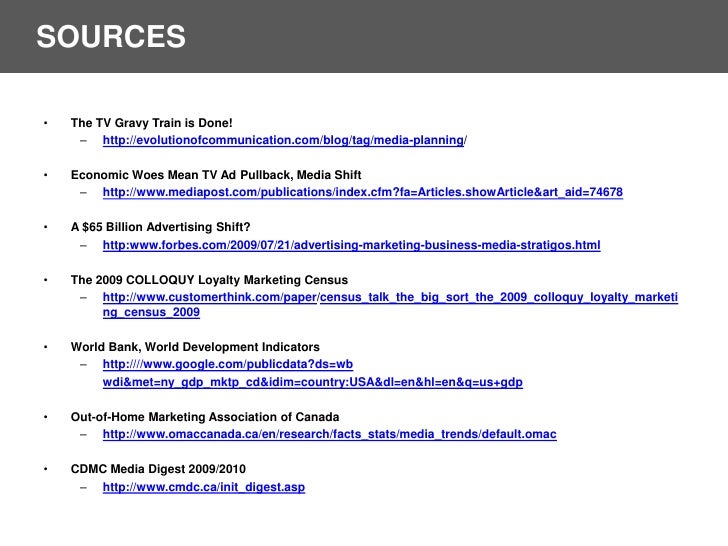Select 'World Bank, World Development Indicators' text

point(195,347)
